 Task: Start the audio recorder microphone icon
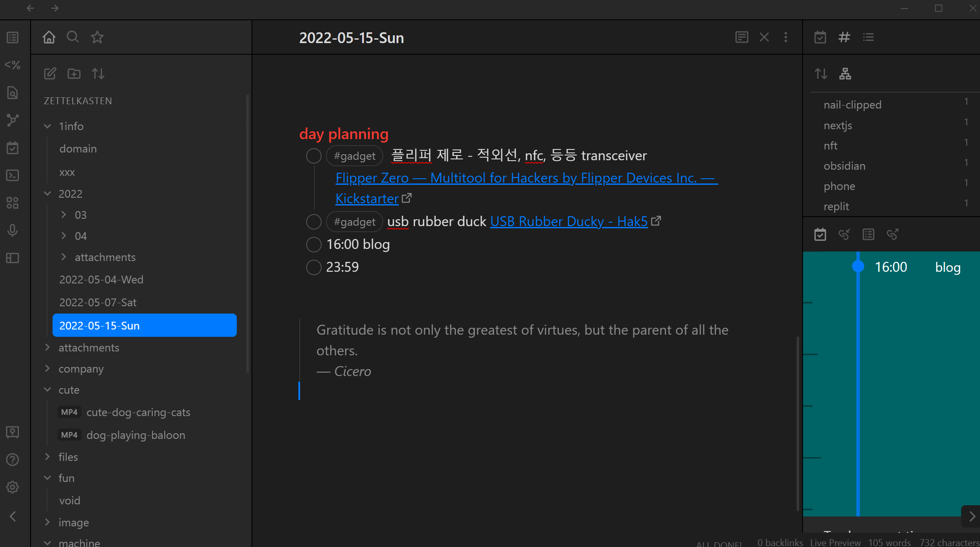point(12,230)
